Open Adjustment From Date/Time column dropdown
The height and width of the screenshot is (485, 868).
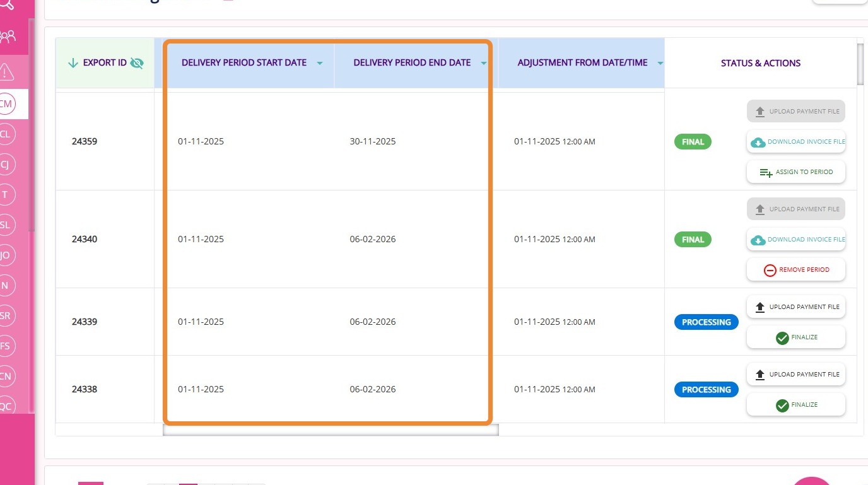coord(660,63)
